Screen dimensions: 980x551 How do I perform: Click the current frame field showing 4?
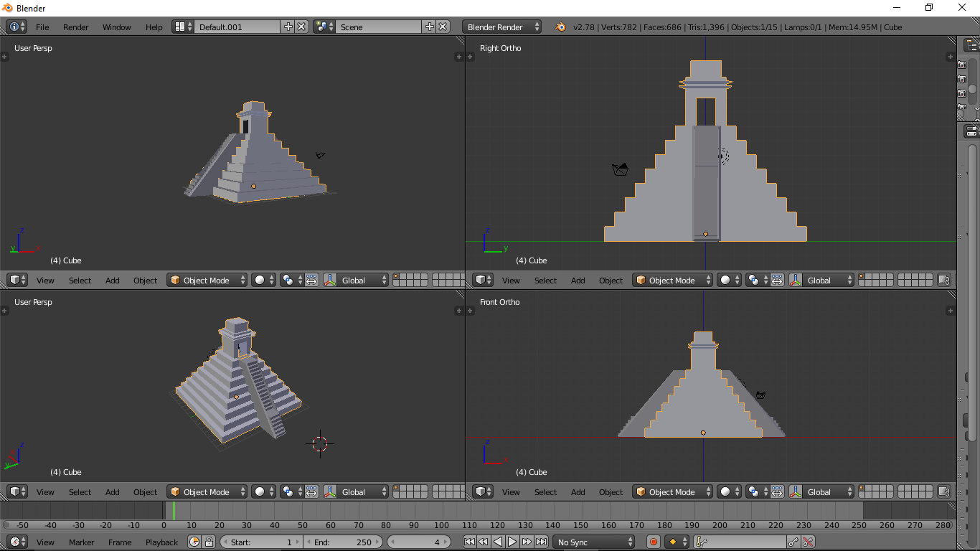tap(419, 542)
